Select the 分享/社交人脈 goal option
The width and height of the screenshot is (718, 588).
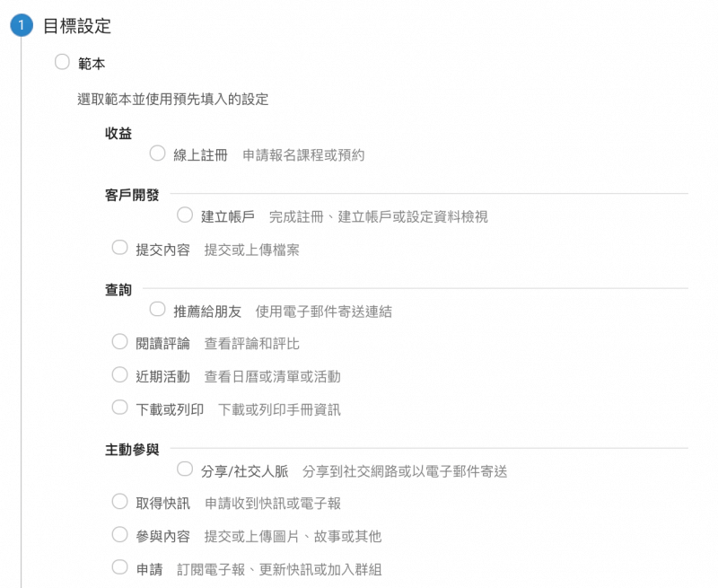(x=184, y=470)
